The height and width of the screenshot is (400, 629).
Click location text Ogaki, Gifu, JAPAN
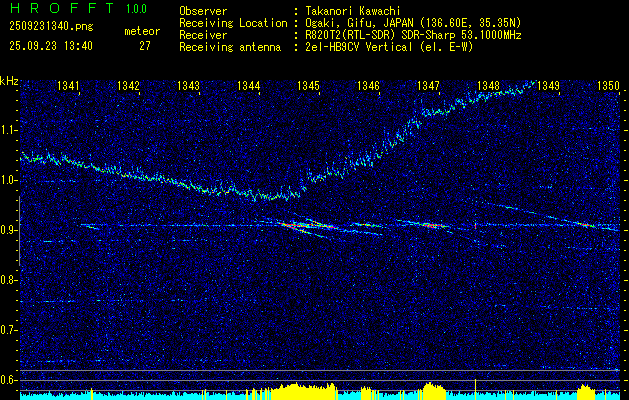[359, 23]
